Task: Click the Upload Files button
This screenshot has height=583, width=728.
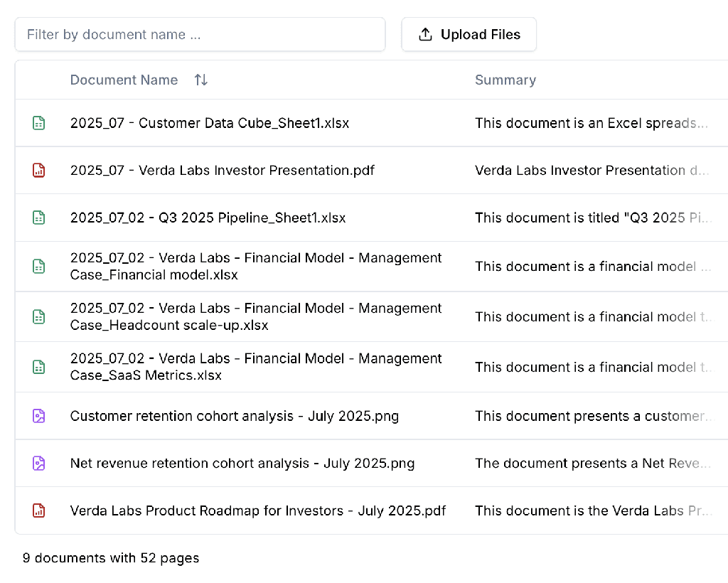Action: pyautogui.click(x=469, y=34)
